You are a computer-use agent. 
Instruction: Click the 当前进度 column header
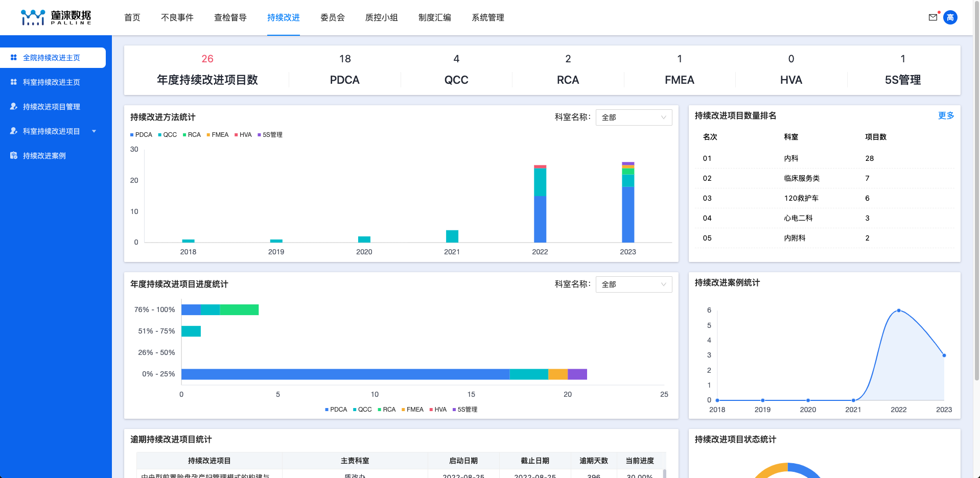[640, 461]
